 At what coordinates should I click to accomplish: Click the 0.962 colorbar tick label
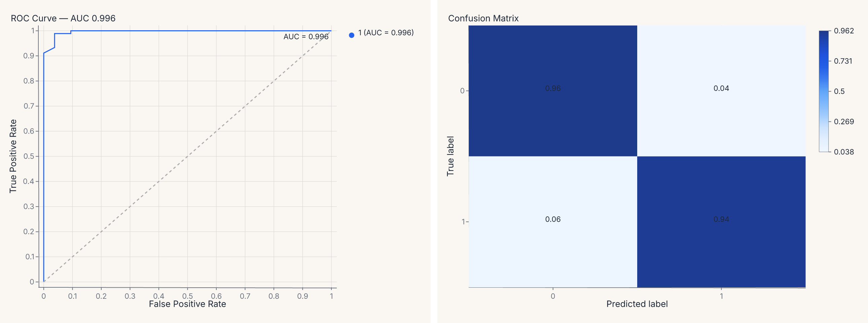(844, 31)
